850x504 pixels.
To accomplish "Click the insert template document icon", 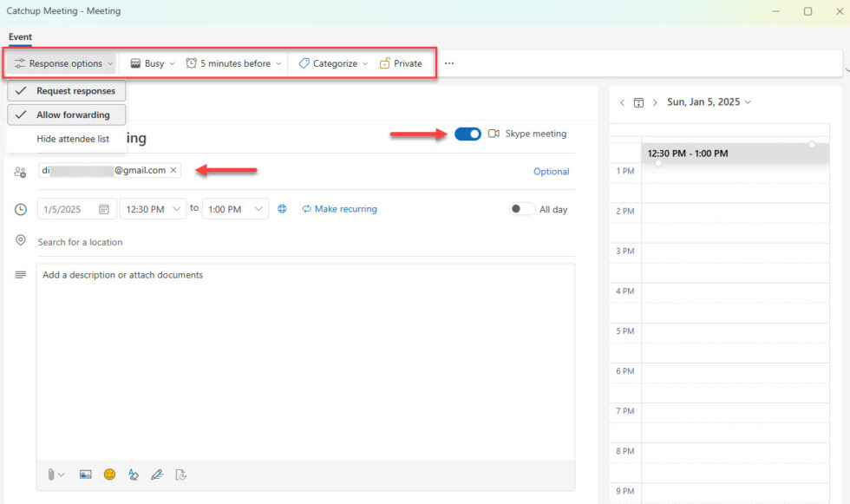I will [x=181, y=475].
